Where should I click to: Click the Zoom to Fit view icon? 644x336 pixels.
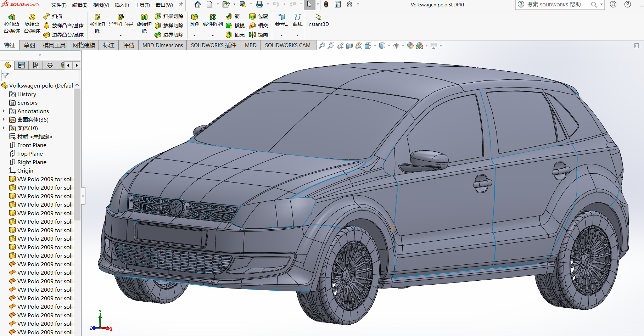(322, 46)
